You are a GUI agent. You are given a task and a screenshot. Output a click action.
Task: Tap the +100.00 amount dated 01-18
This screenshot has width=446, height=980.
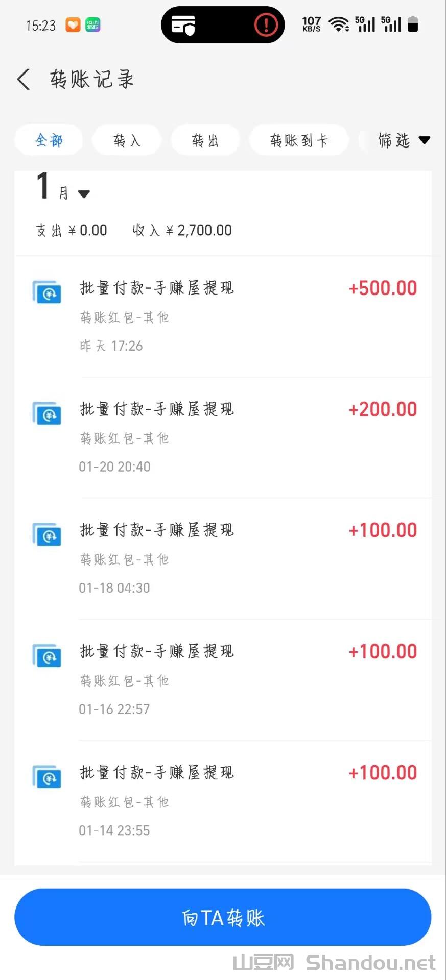(383, 530)
